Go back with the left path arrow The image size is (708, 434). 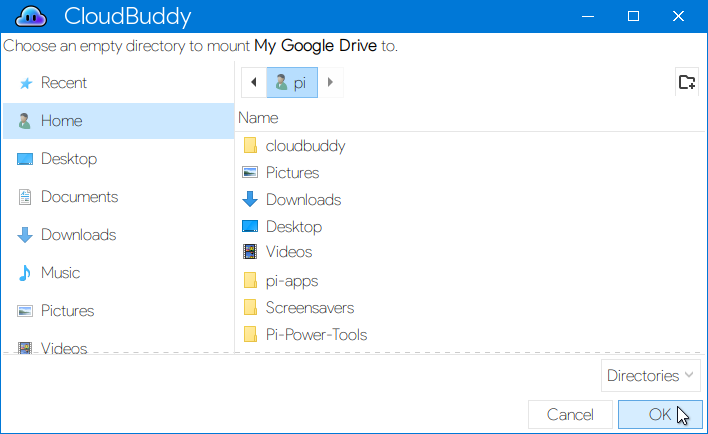[x=254, y=82]
